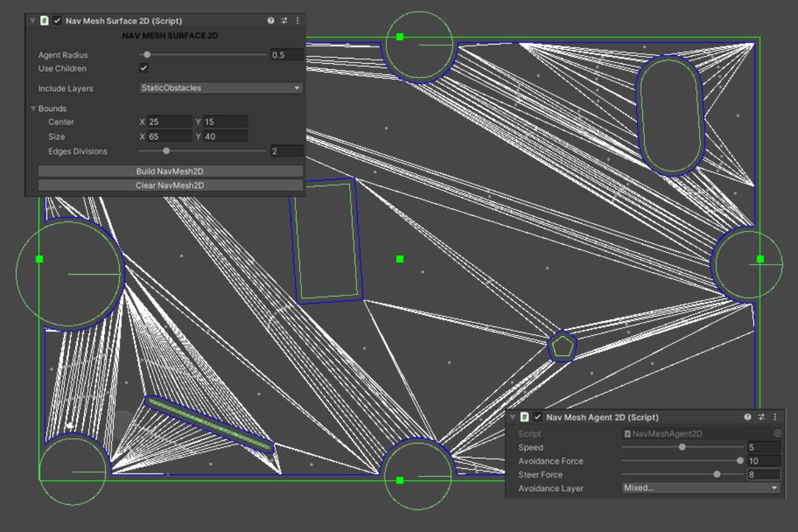Collapse the Bounds foldout
Screen dimensions: 798x532
point(33,108)
